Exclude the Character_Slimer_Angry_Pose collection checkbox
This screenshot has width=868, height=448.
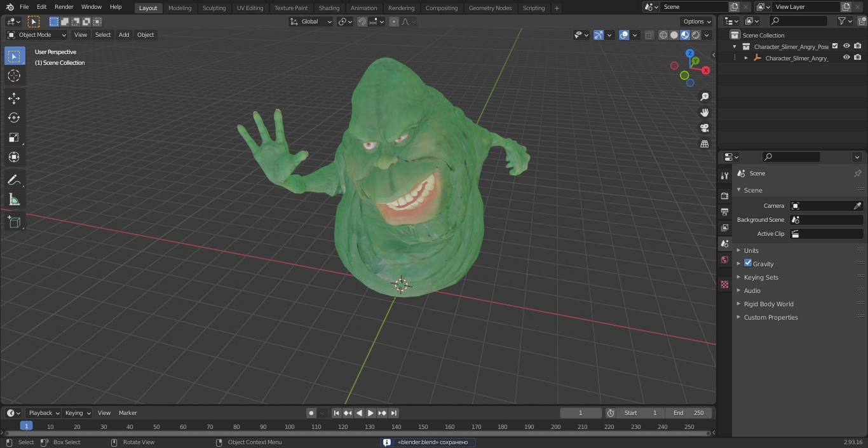click(835, 46)
